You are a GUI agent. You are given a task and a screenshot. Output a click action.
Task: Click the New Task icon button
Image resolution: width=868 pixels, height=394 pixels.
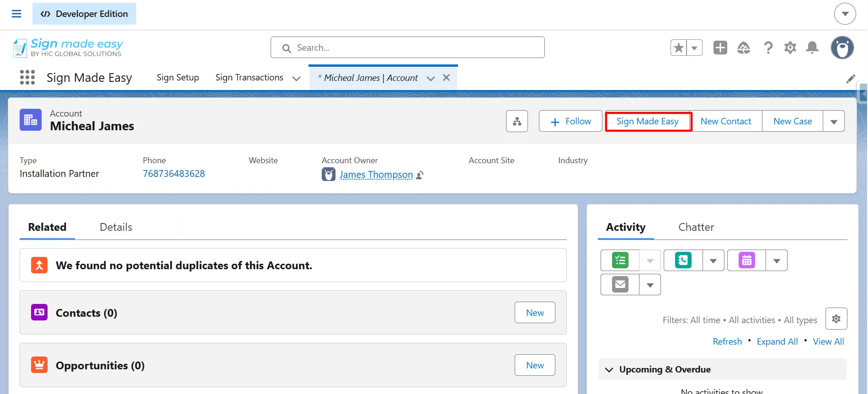click(x=620, y=261)
